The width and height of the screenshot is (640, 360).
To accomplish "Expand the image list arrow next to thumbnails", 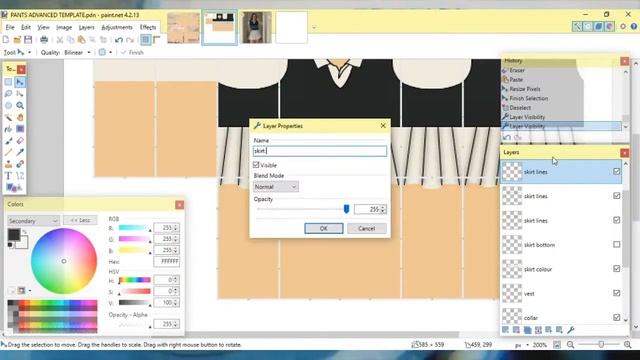I will click(313, 28).
